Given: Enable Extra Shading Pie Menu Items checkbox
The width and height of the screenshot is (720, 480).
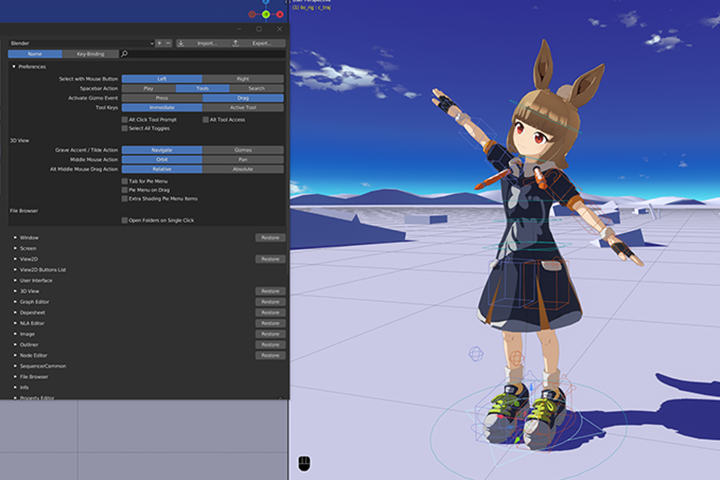Looking at the screenshot, I should click(x=124, y=198).
